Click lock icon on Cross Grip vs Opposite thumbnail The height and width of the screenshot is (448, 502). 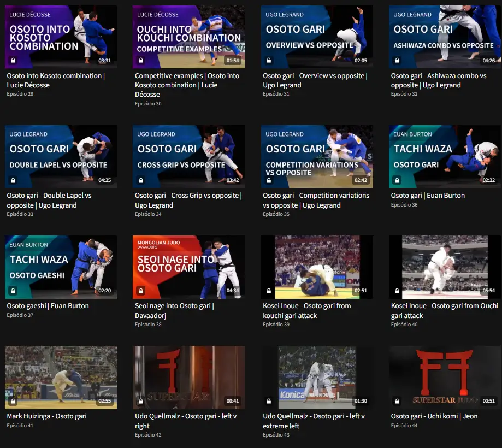(141, 180)
